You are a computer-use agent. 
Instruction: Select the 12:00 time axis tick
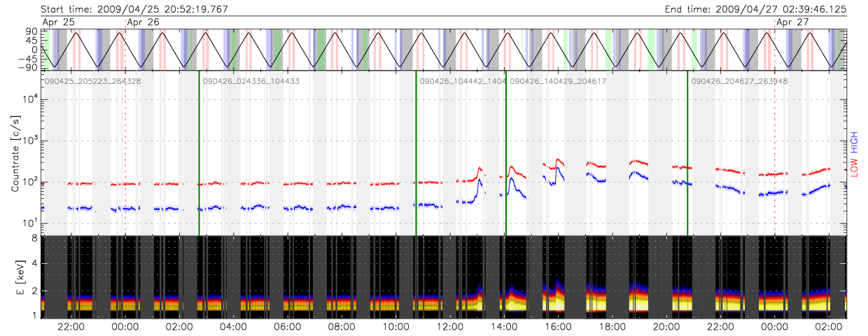[450, 327]
